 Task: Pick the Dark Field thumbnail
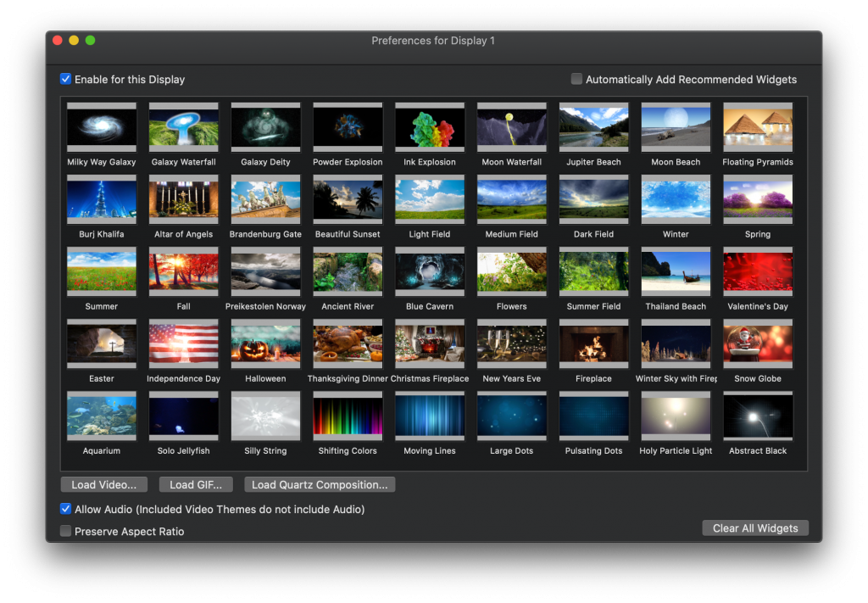593,199
